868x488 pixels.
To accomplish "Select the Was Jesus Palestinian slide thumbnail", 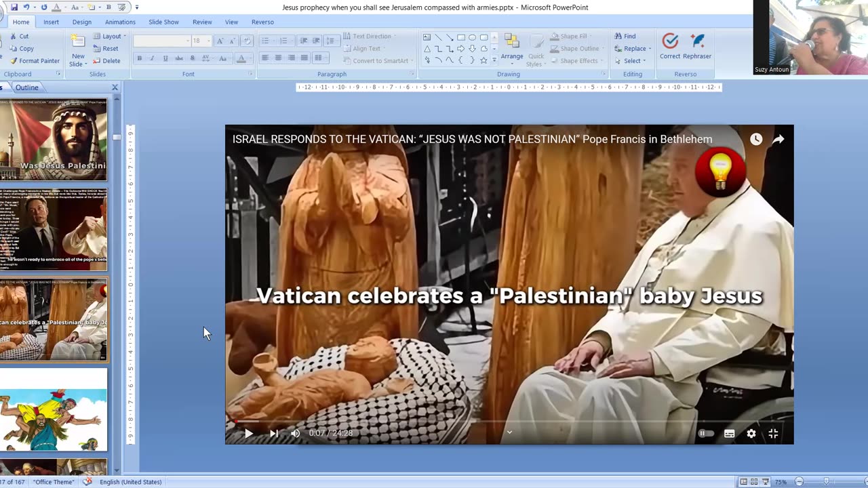I will click(x=53, y=140).
